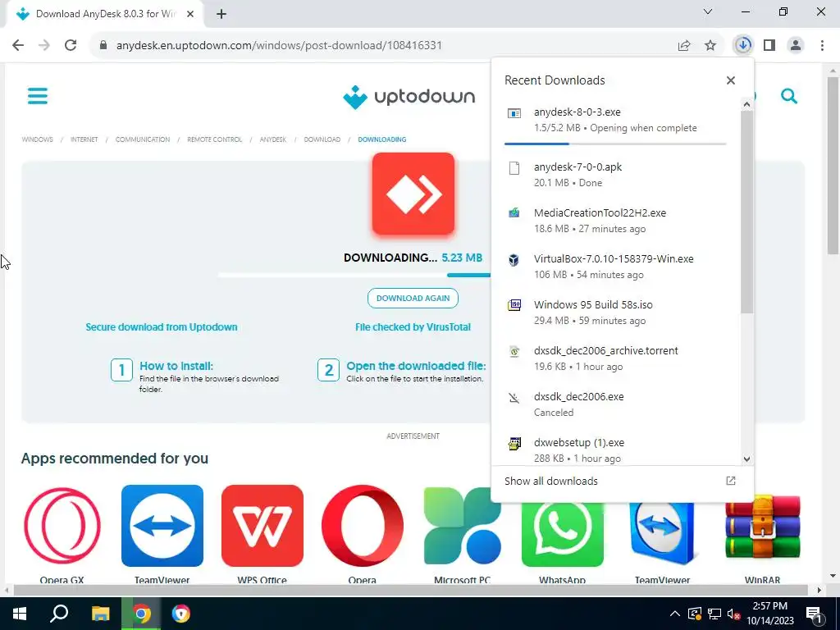Click the Windows 95 Build 58s.iso icon
Viewport: 840px width, 630px height.
[514, 305]
